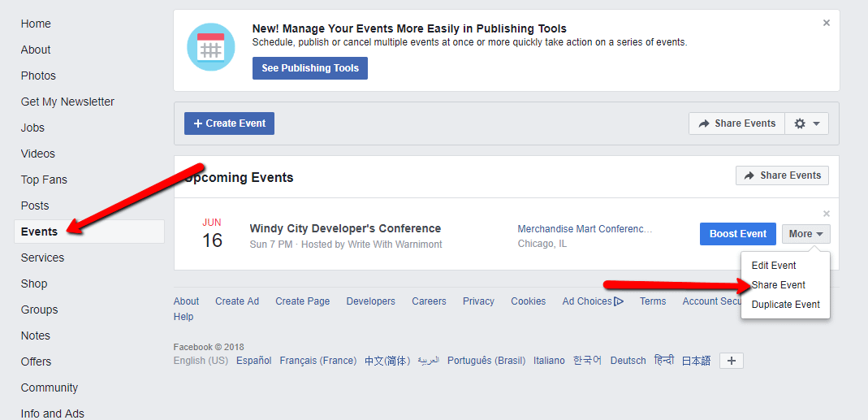The height and width of the screenshot is (420, 868).
Task: Click the Terms footer link
Action: click(653, 301)
